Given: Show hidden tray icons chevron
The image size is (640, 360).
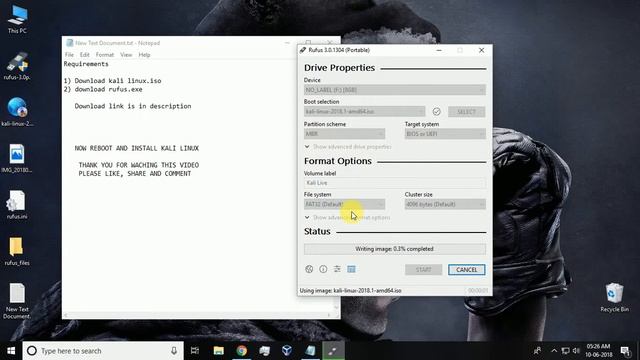Looking at the screenshot, I should point(554,351).
